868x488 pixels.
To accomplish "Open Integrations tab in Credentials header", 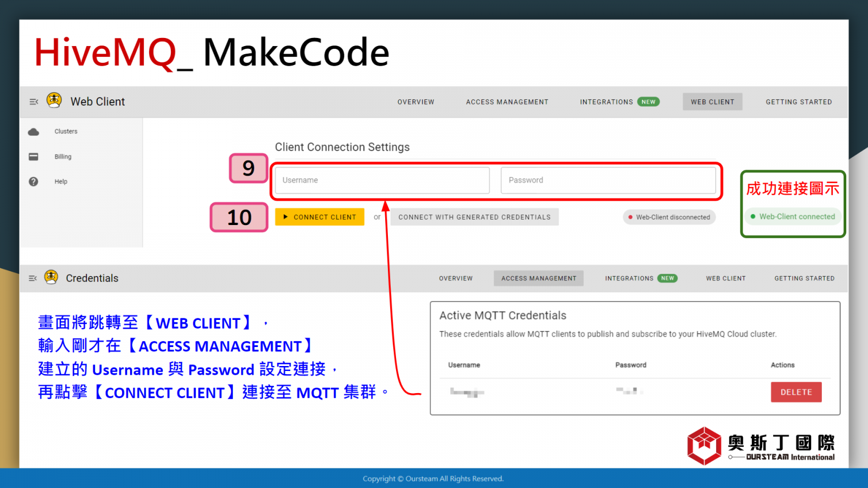I will pyautogui.click(x=629, y=278).
